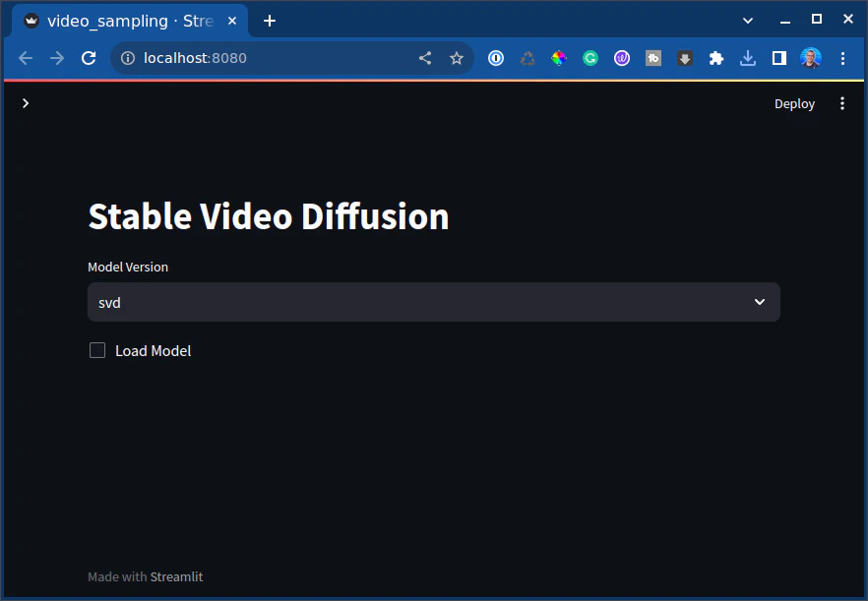Reload the page
Image resolution: width=868 pixels, height=601 pixels.
click(x=89, y=58)
